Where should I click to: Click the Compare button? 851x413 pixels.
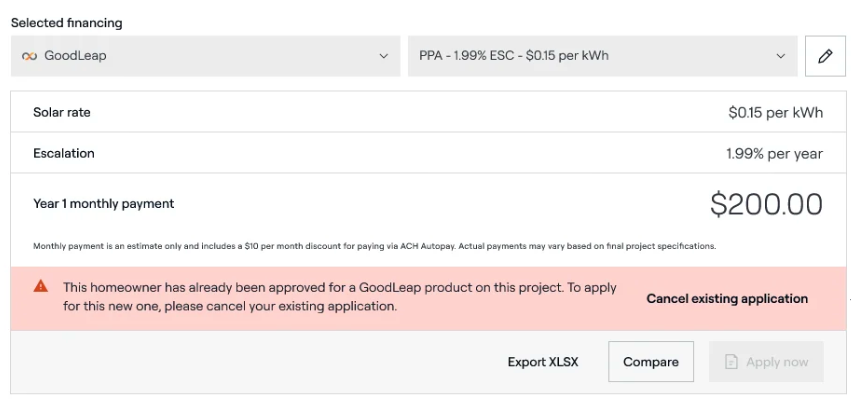[650, 362]
